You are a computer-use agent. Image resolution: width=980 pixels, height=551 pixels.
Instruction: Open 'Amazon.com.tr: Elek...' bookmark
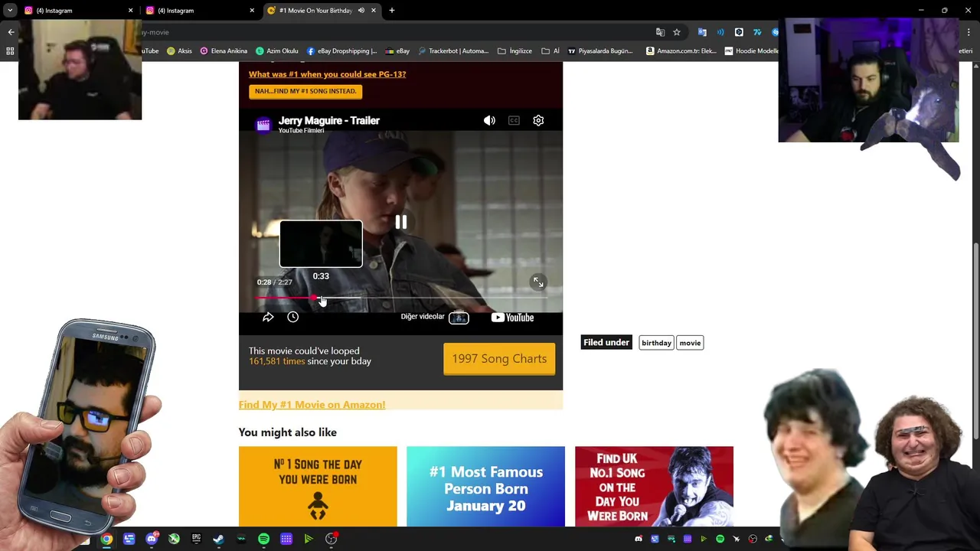coord(681,51)
